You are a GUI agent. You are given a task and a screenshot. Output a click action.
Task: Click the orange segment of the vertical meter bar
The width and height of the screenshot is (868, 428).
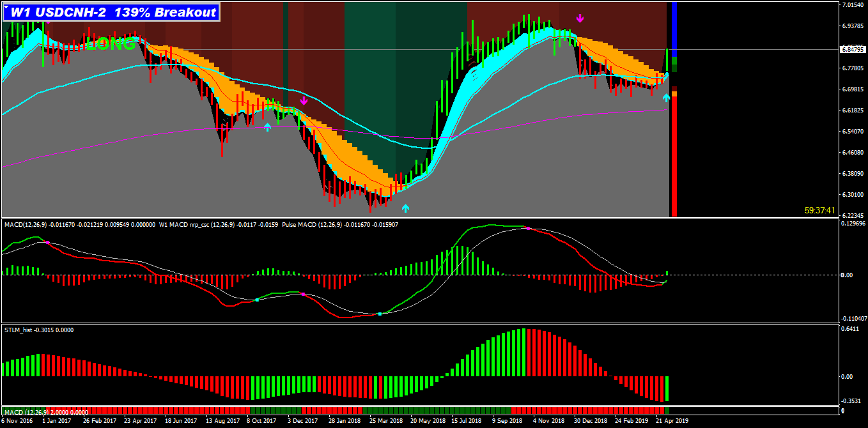(x=674, y=94)
